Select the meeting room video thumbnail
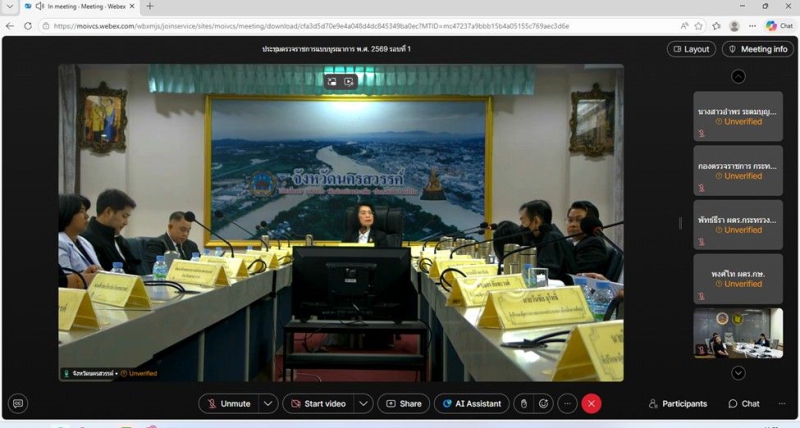Viewport: 800px width, 428px height. [738, 333]
